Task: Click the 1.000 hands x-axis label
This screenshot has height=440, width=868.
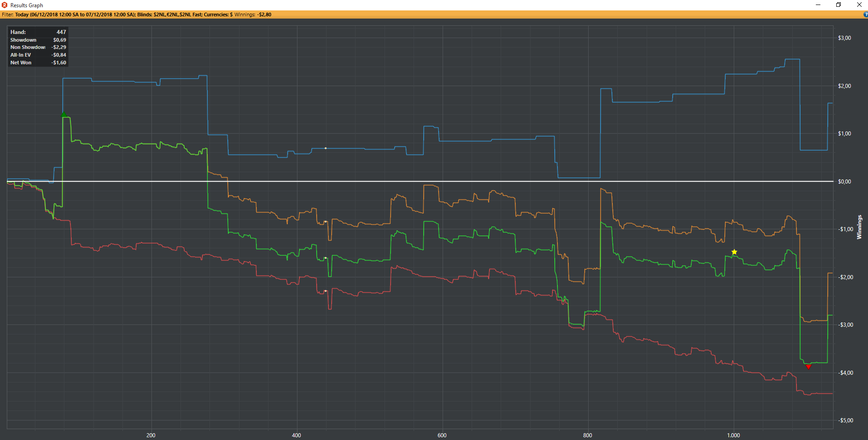Action: (734, 435)
